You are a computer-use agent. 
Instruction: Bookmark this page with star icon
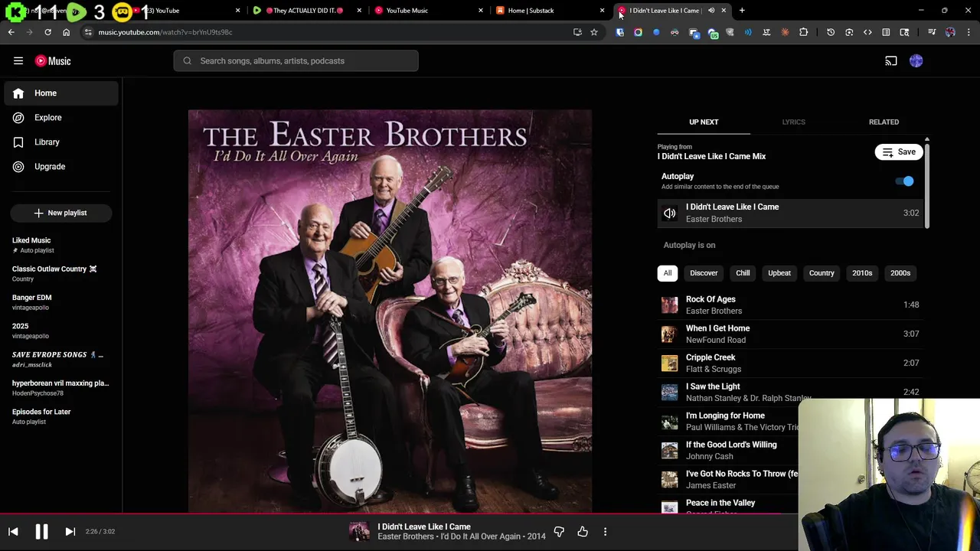click(593, 32)
